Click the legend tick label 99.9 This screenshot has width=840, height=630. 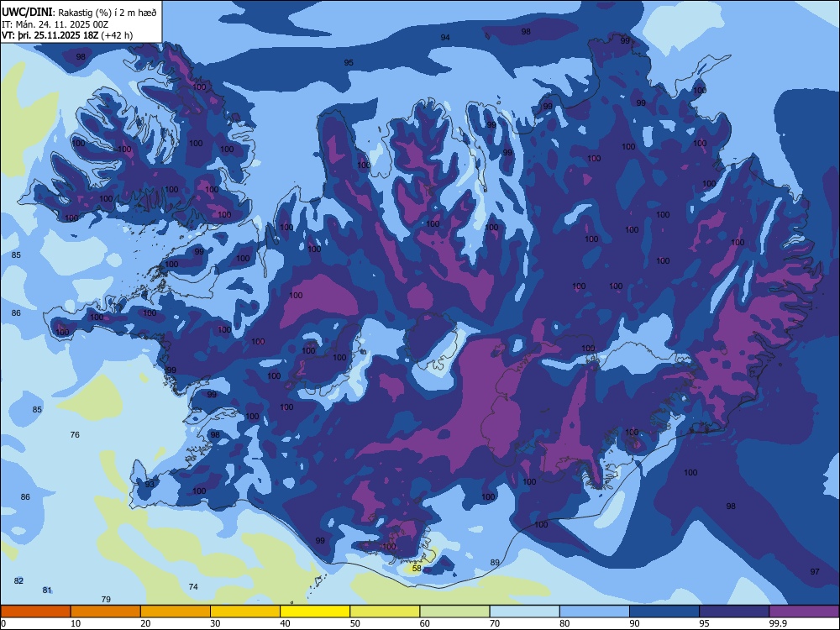(x=777, y=623)
